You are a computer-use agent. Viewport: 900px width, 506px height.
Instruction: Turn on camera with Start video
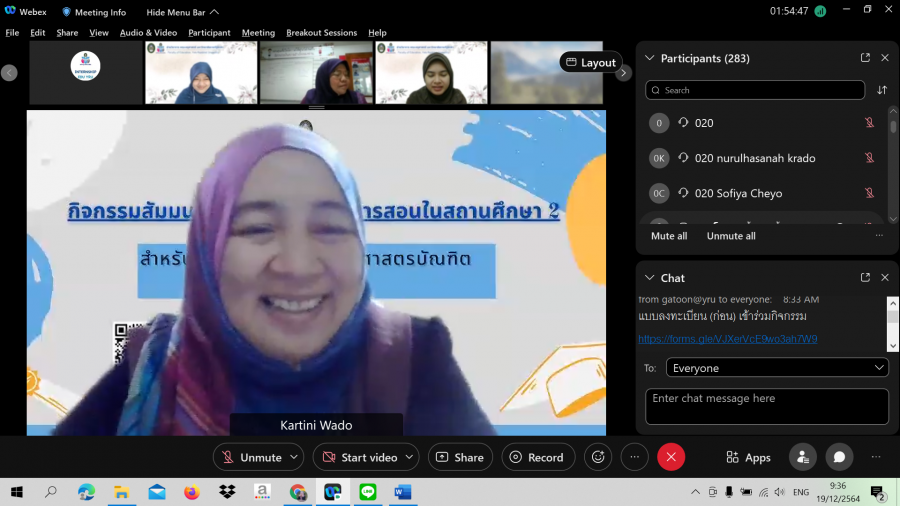(359, 457)
